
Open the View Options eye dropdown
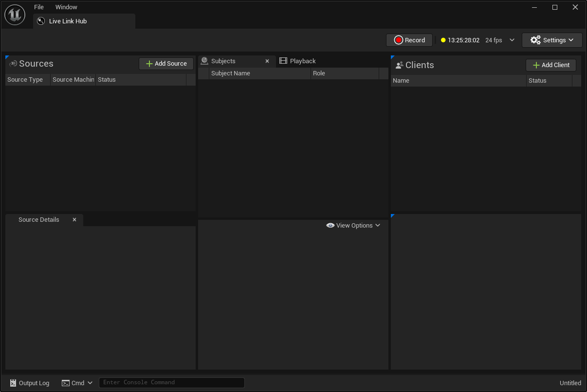click(353, 226)
